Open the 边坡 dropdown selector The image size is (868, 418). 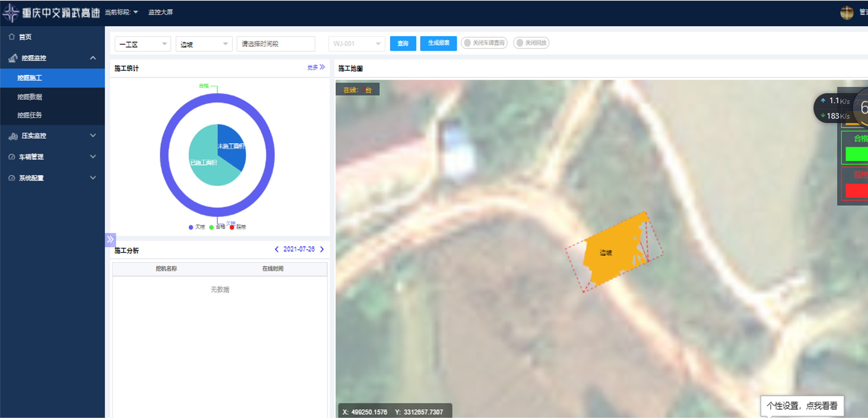pos(204,44)
